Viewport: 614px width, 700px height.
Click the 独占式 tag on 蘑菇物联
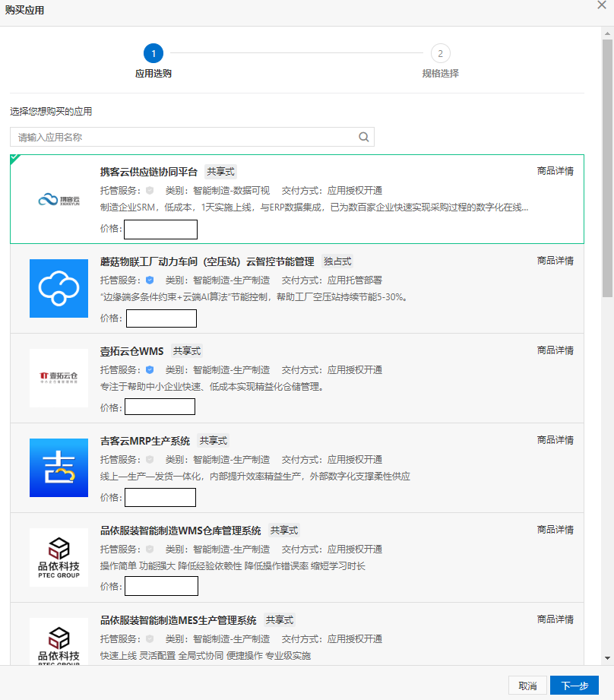click(x=338, y=261)
